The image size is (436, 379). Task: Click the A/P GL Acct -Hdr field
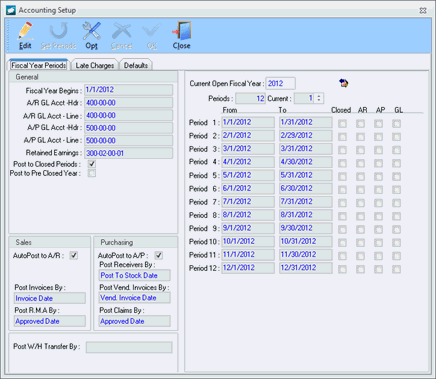click(x=129, y=128)
